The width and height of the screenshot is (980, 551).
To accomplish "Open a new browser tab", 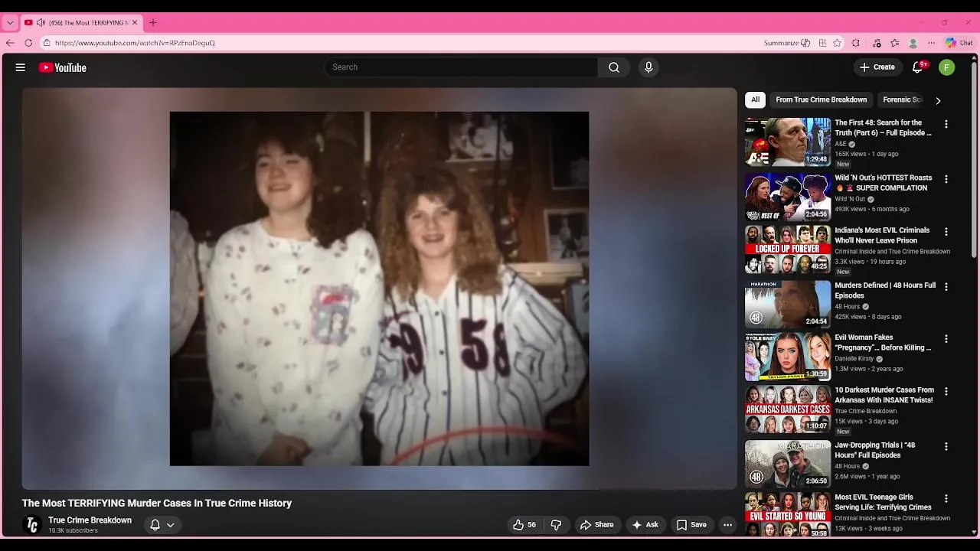I will (153, 22).
